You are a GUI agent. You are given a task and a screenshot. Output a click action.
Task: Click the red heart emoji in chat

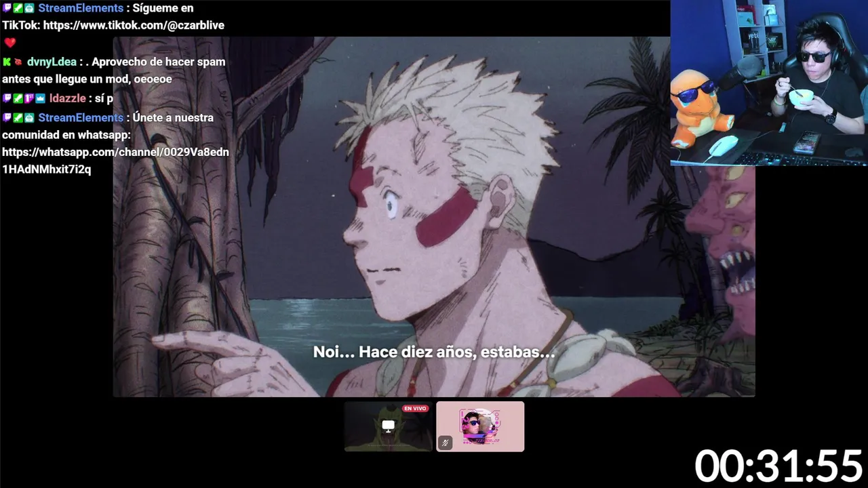coord(9,43)
